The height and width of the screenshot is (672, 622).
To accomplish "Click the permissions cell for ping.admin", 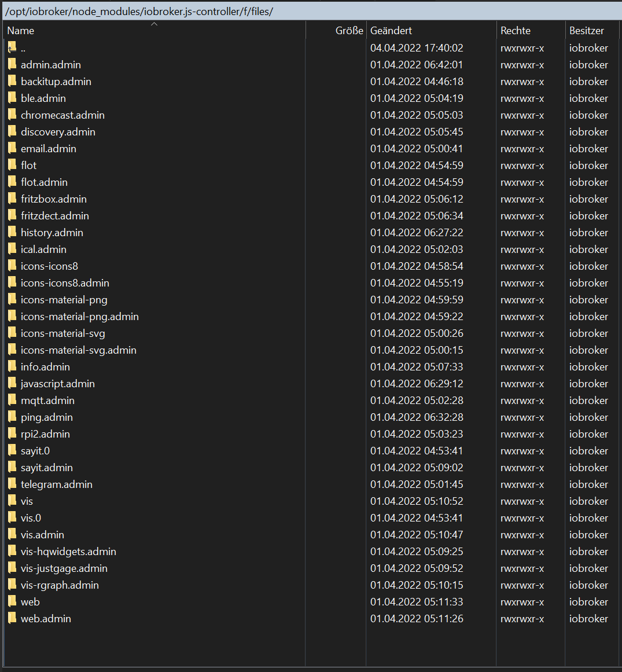I will pyautogui.click(x=522, y=417).
